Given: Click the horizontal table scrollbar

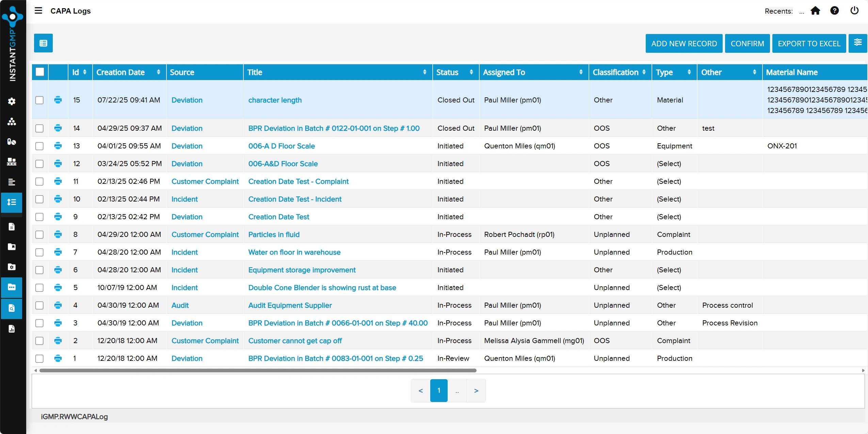Looking at the screenshot, I should point(258,371).
